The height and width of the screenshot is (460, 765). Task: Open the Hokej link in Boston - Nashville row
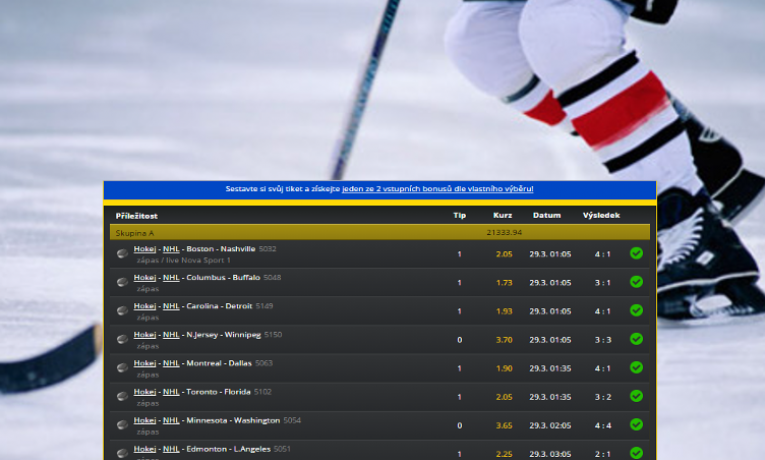coord(146,249)
